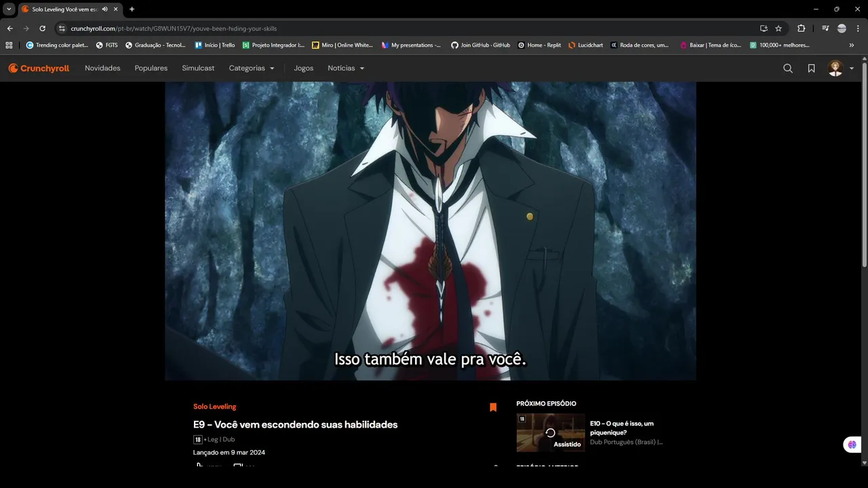Expand the Categorias dropdown
The image size is (868, 488).
tap(252, 68)
